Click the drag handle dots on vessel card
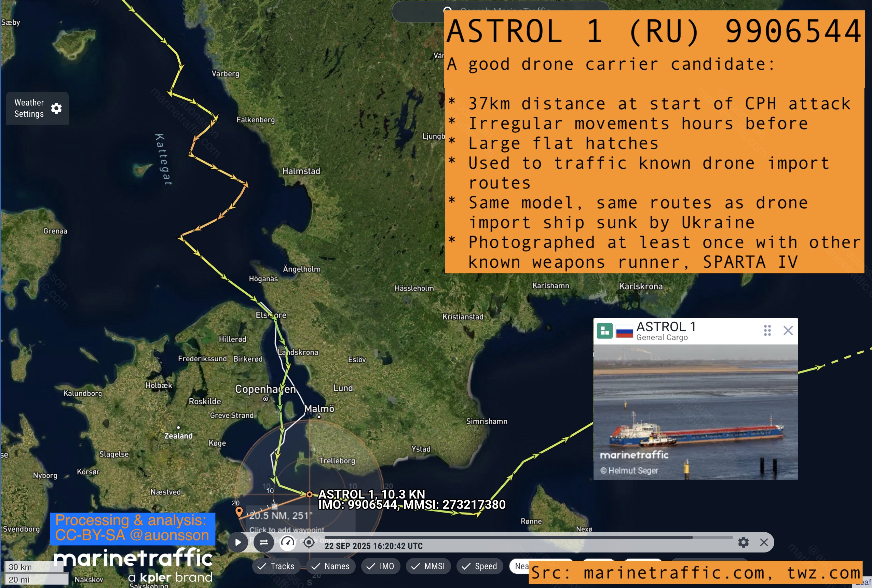The width and height of the screenshot is (872, 588). tap(767, 331)
